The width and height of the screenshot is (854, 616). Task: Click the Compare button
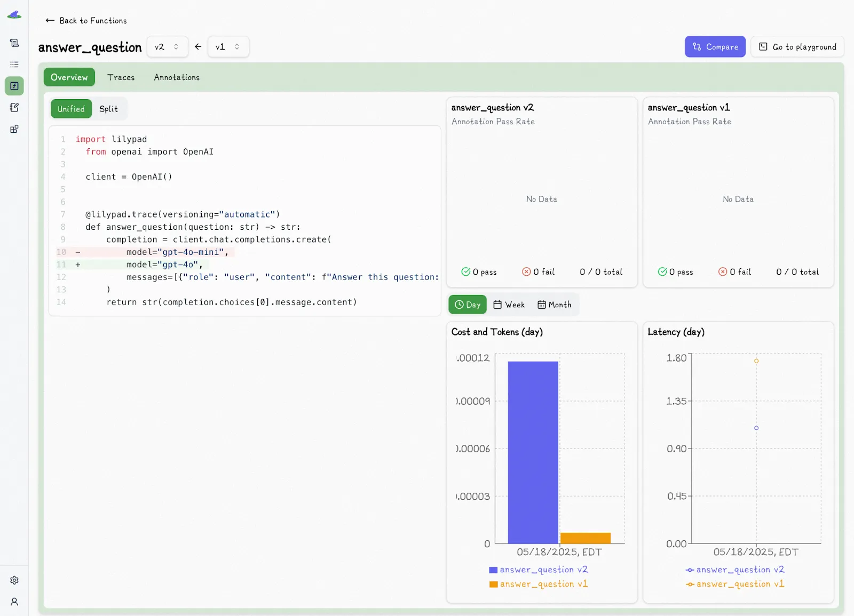tap(715, 47)
